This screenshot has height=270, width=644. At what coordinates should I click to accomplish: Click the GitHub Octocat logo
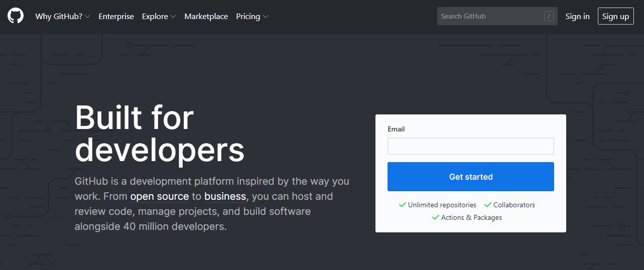pos(16,16)
